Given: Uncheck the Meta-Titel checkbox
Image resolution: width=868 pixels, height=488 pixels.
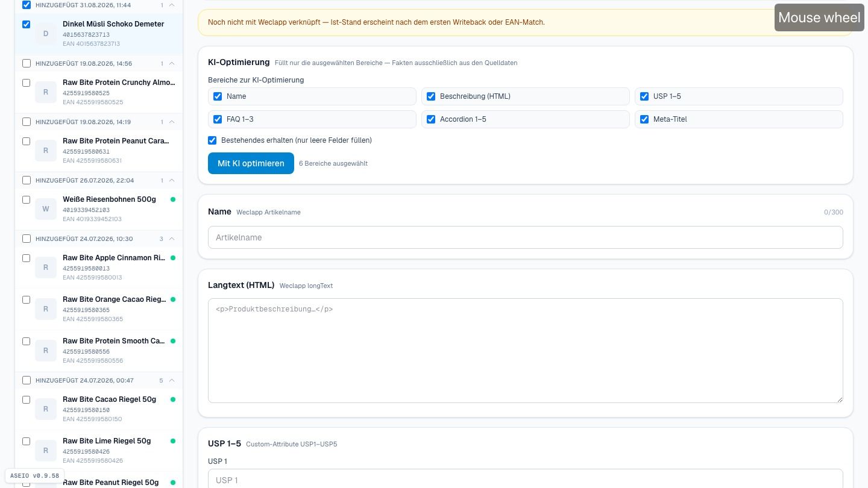Looking at the screenshot, I should (644, 119).
